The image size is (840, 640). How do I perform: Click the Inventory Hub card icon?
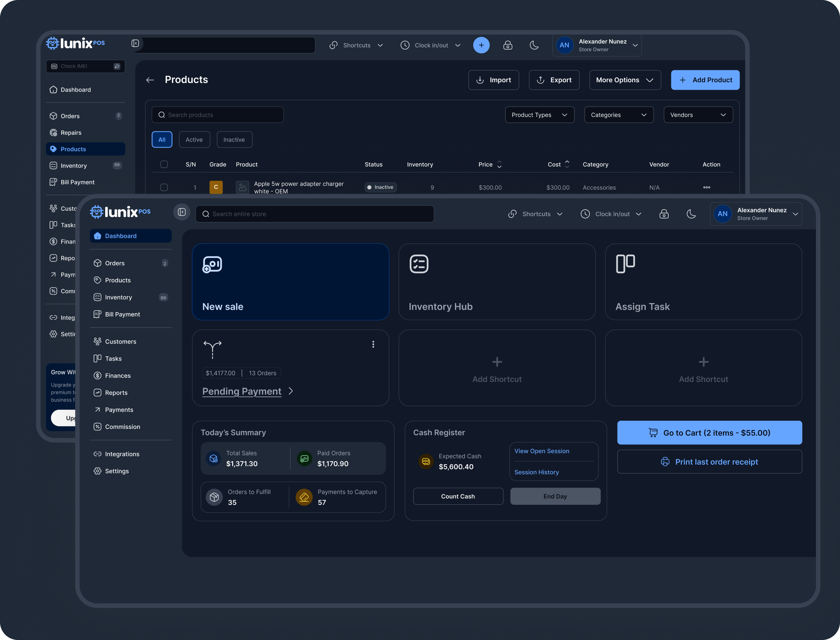pos(418,264)
